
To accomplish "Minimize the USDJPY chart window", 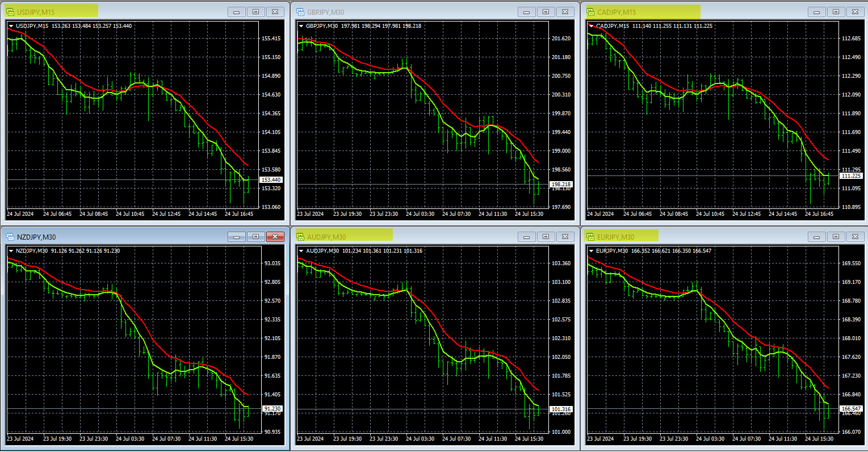I will (x=237, y=12).
